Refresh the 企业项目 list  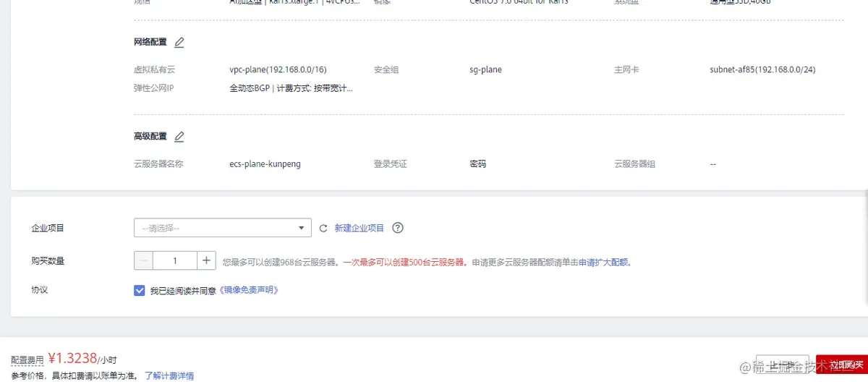(323, 228)
